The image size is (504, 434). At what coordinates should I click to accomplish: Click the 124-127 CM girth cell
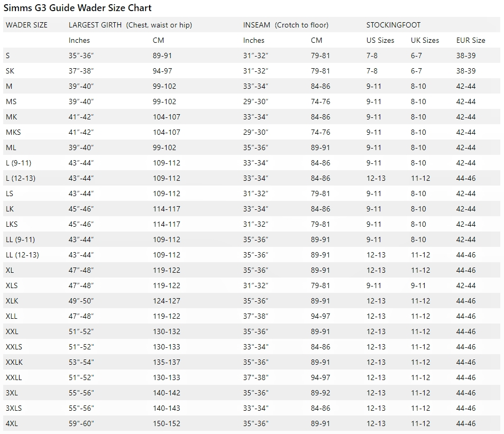tap(166, 301)
